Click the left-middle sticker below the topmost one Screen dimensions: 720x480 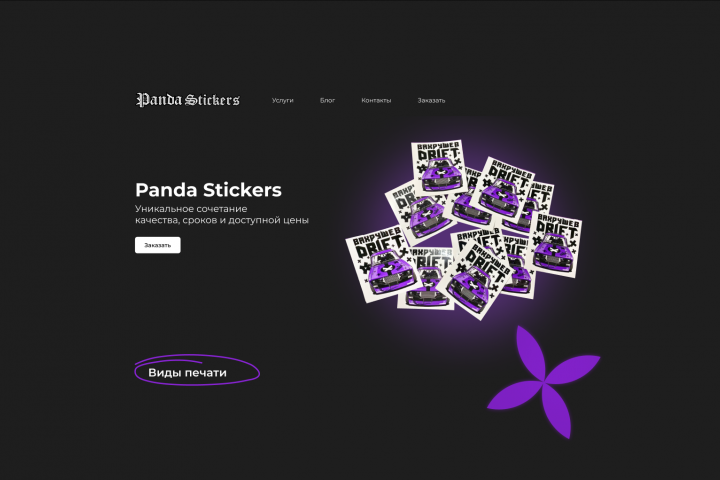tap(415, 210)
